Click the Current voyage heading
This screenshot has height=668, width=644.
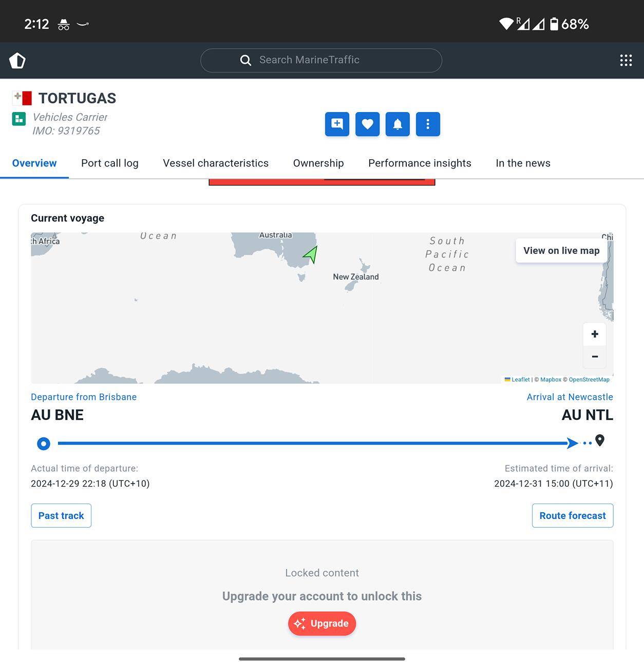(67, 218)
